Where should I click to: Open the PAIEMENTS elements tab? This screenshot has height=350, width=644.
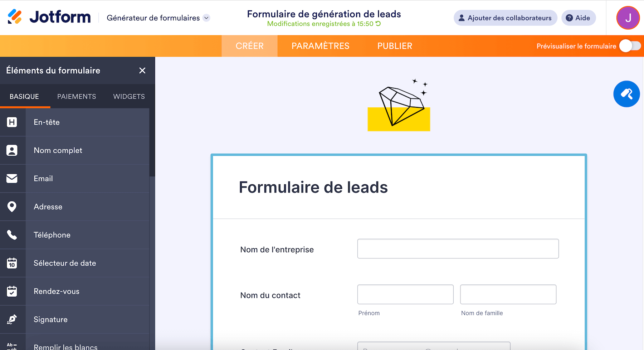tap(77, 97)
